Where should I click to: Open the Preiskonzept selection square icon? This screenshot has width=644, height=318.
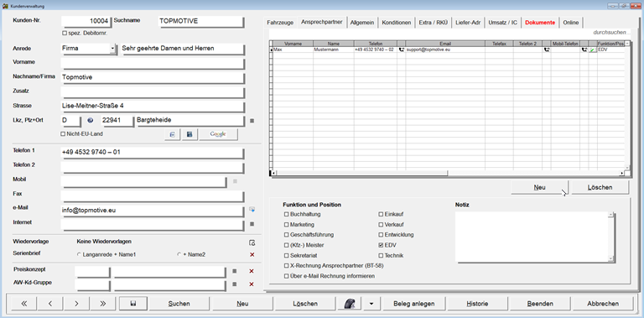point(235,271)
